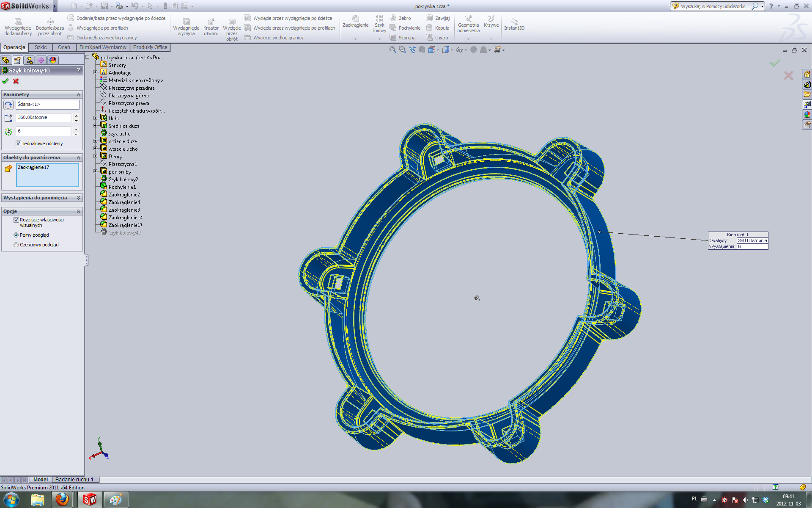Image resolution: width=812 pixels, height=508 pixels.
Task: Click Wyciągnięcie dodania/bazy tool
Action: click(x=18, y=27)
